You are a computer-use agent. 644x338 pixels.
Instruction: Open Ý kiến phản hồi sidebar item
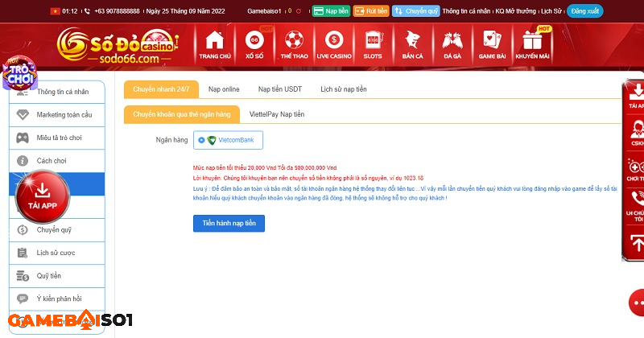click(x=57, y=299)
